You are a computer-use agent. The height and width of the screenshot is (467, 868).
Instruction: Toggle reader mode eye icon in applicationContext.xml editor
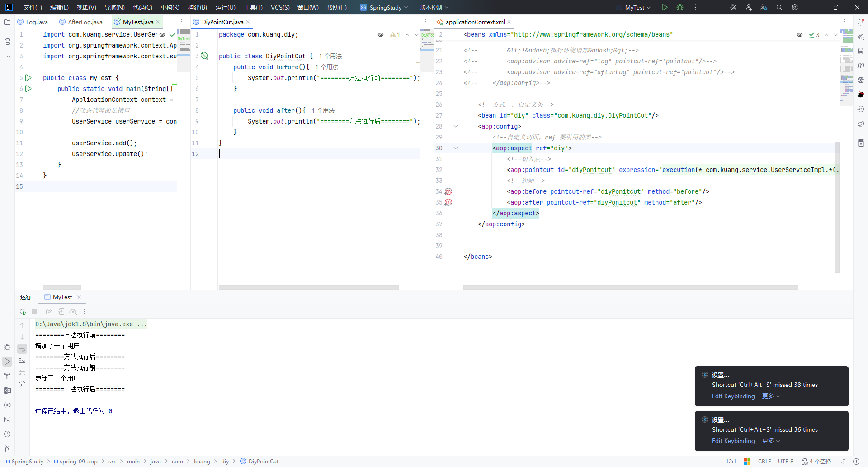point(799,35)
